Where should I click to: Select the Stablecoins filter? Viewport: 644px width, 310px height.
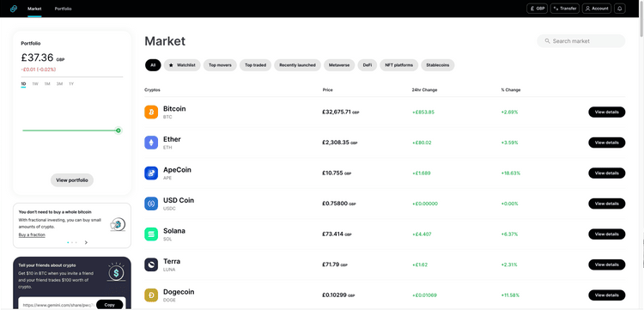pos(437,65)
